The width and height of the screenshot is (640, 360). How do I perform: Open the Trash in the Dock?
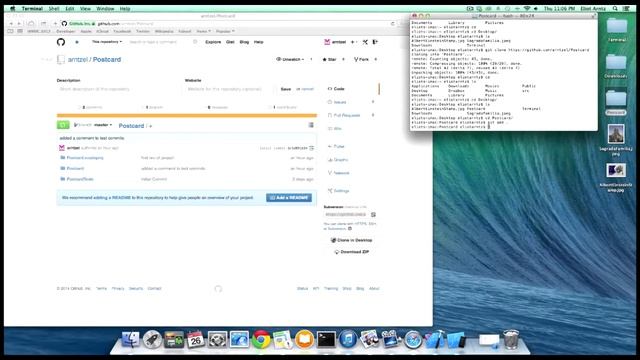click(x=511, y=340)
